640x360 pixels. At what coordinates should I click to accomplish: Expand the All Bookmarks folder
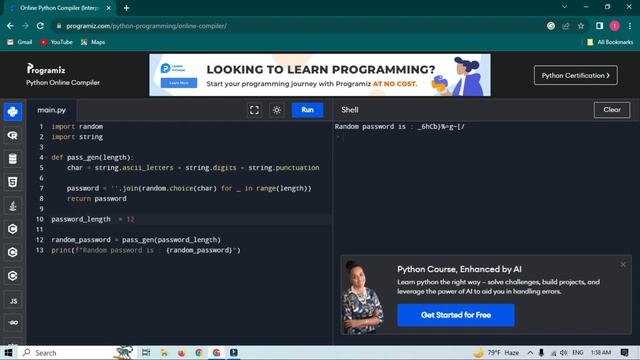(x=609, y=42)
